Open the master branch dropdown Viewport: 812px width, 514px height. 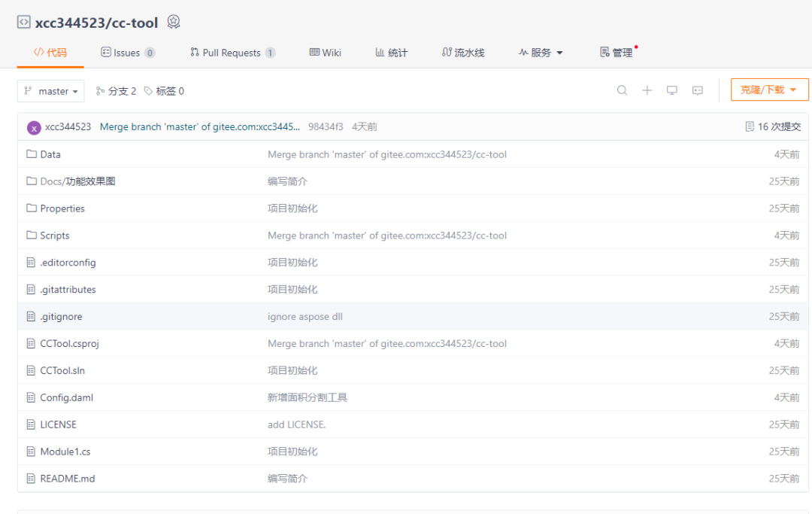pyautogui.click(x=51, y=91)
